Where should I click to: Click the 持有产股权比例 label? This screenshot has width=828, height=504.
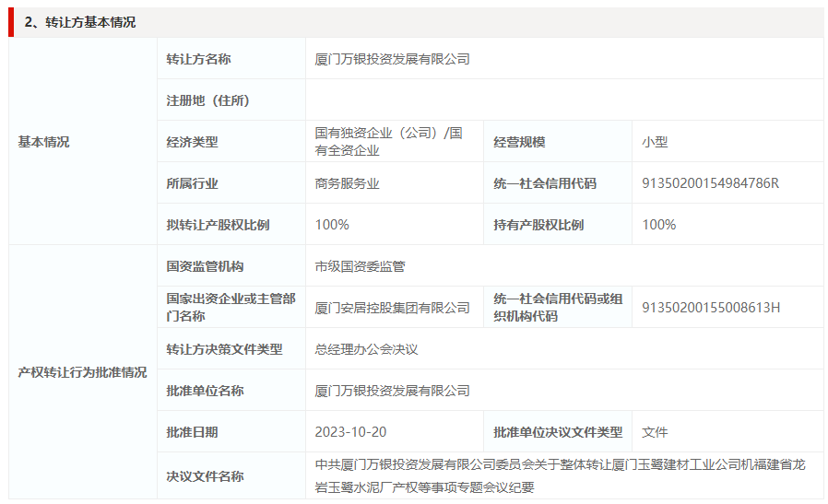click(538, 225)
